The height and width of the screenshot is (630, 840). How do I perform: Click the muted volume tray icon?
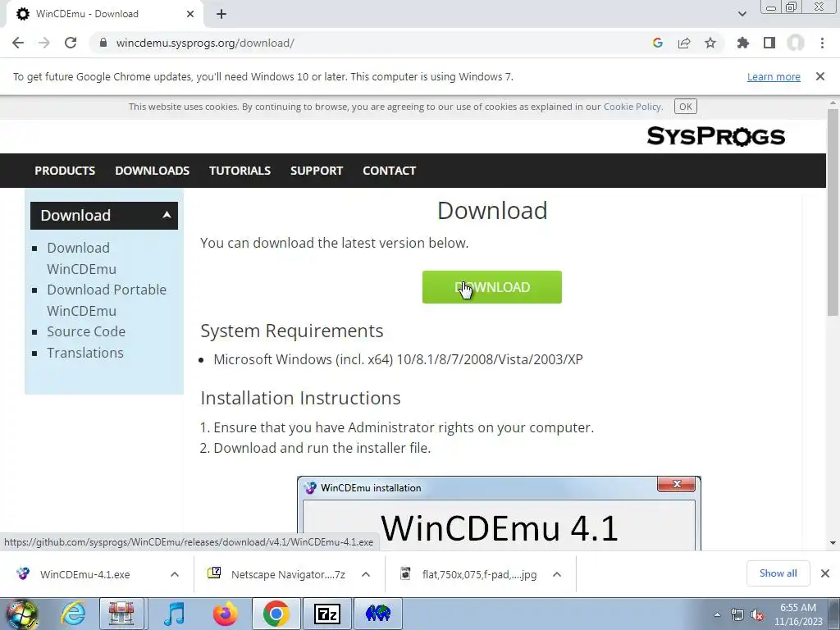click(757, 615)
